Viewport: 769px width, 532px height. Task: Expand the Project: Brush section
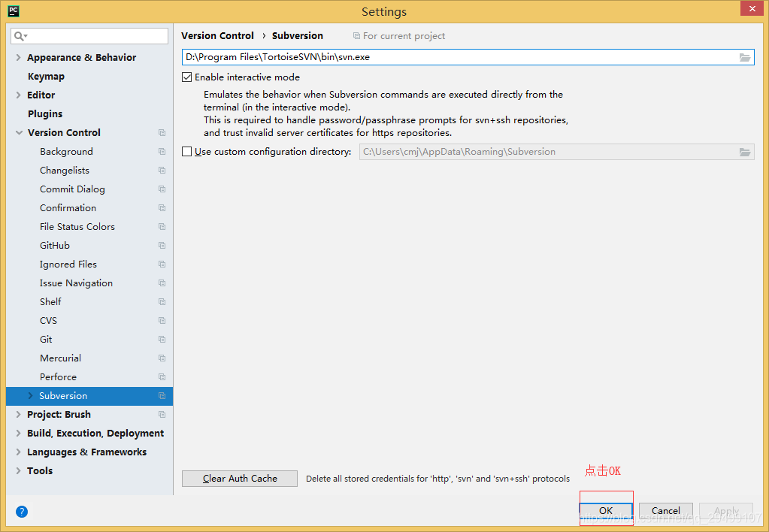[x=19, y=414]
